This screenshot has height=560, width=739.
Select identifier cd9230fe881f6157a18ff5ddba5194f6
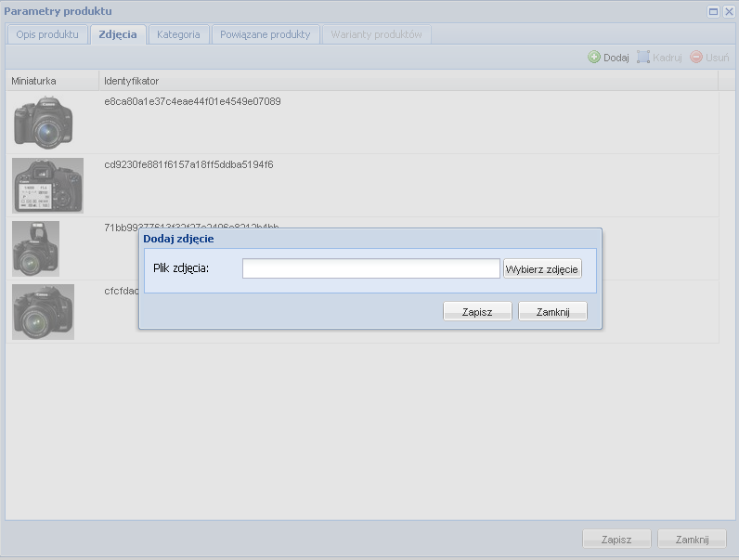188,164
